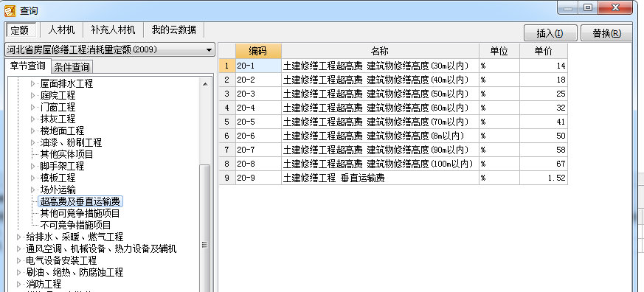Click the 替换(R) button
The image size is (644, 292).
click(606, 33)
